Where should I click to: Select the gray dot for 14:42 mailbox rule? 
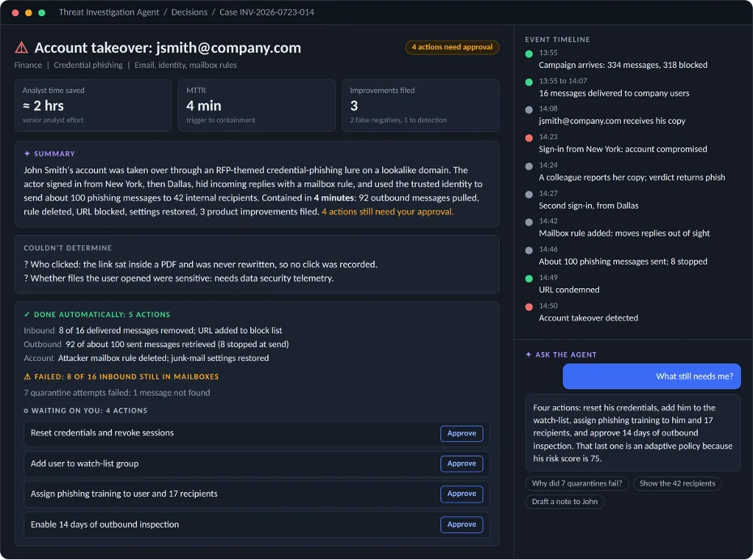click(x=529, y=223)
